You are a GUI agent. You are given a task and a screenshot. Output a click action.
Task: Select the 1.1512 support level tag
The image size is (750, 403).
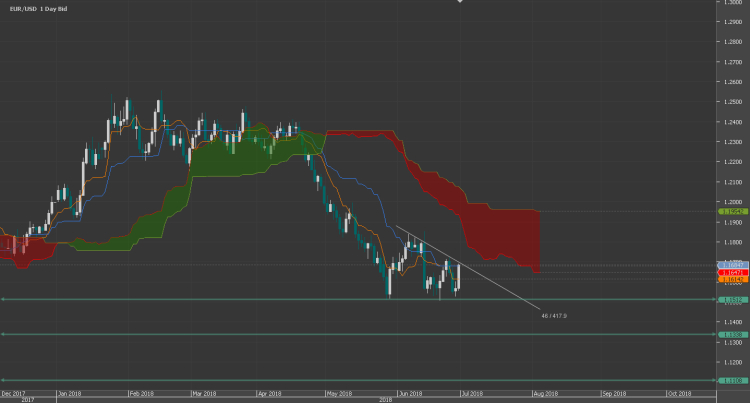coord(733,300)
